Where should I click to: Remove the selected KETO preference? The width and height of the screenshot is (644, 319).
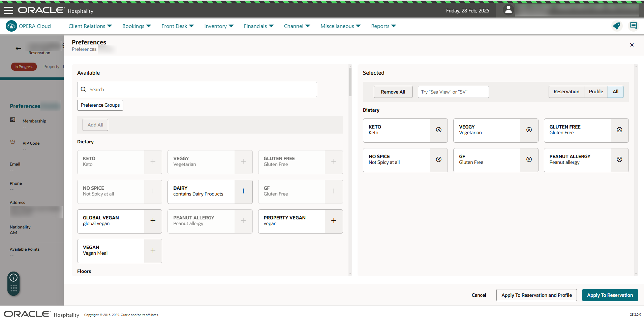[439, 130]
